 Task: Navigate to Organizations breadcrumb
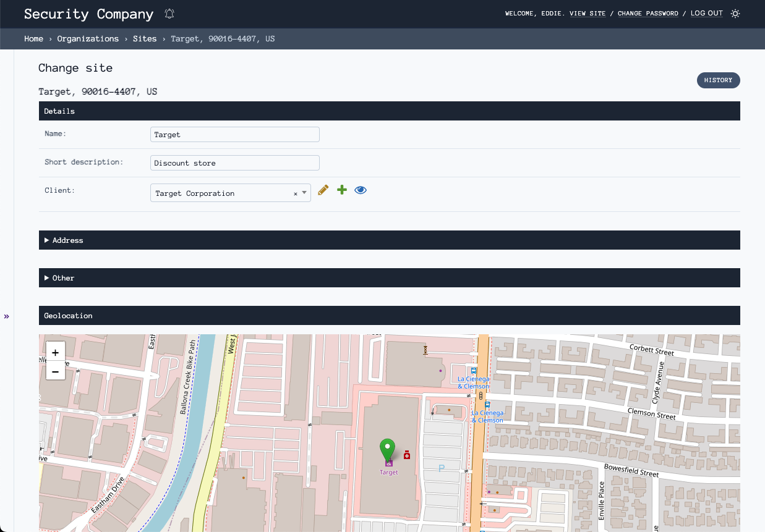[x=88, y=39]
